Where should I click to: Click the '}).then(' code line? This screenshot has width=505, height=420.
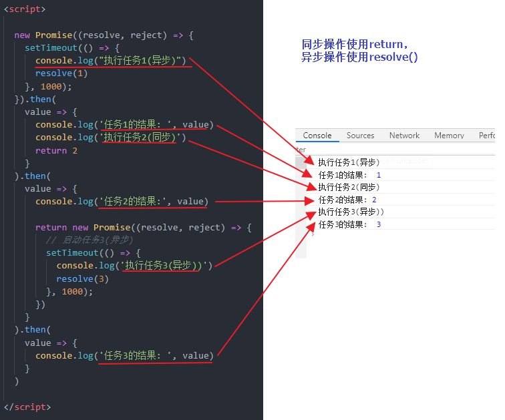click(35, 99)
